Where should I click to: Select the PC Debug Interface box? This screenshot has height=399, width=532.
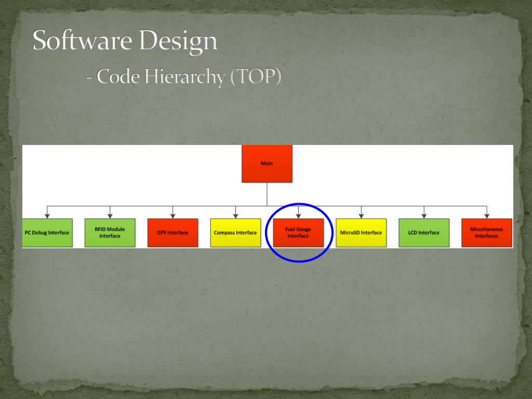coord(47,233)
